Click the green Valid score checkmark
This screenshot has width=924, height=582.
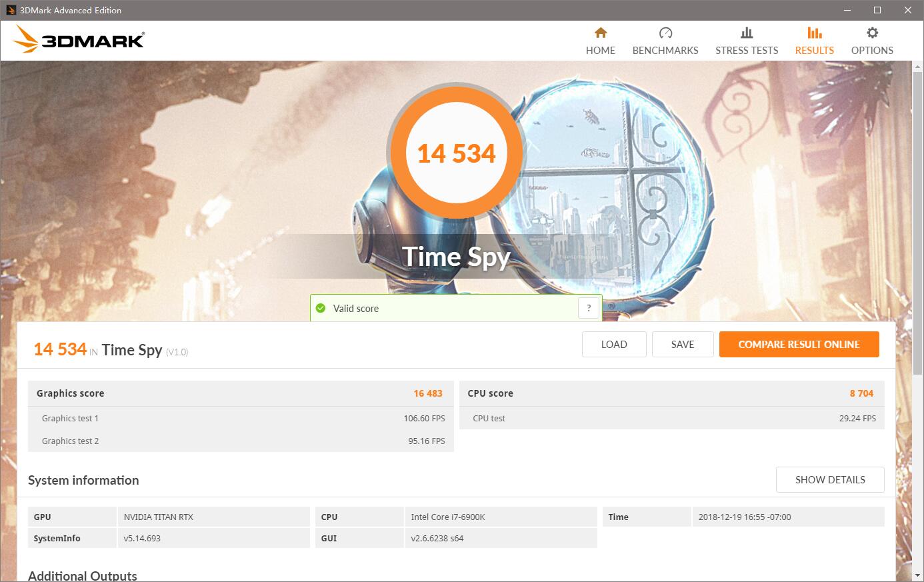pyautogui.click(x=321, y=308)
